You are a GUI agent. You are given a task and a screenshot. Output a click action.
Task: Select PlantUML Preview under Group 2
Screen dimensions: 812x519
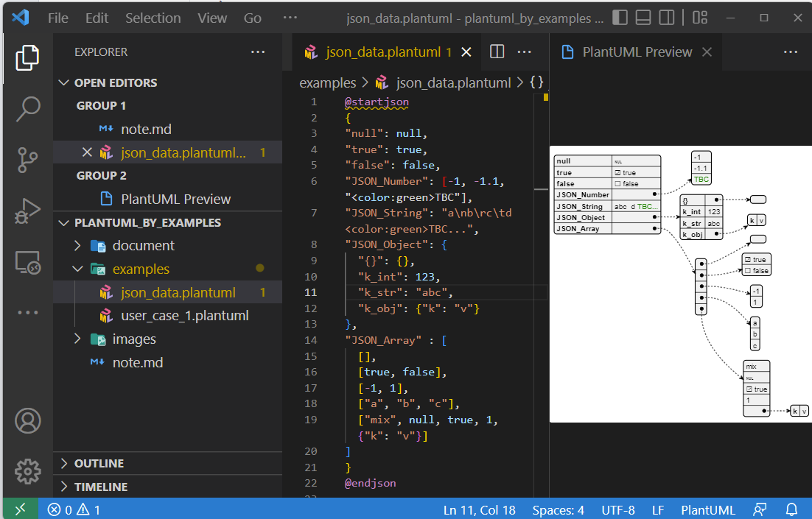pos(167,200)
